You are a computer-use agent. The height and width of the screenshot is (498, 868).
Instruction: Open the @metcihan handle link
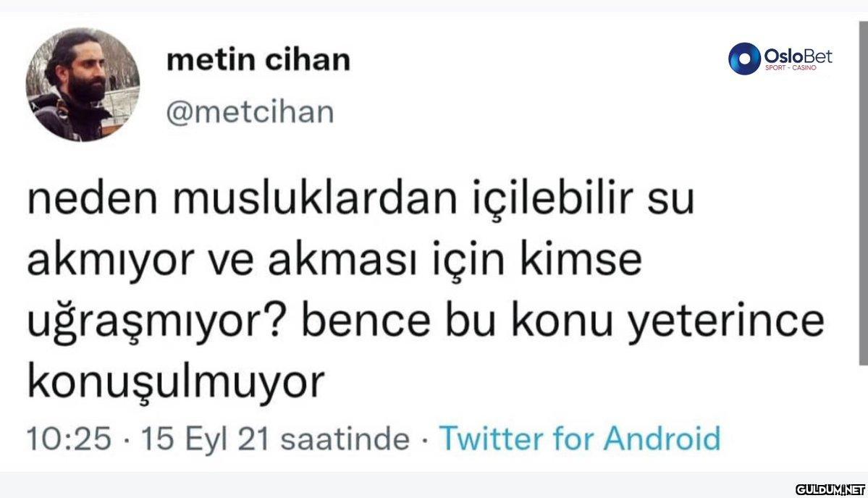coord(250,112)
